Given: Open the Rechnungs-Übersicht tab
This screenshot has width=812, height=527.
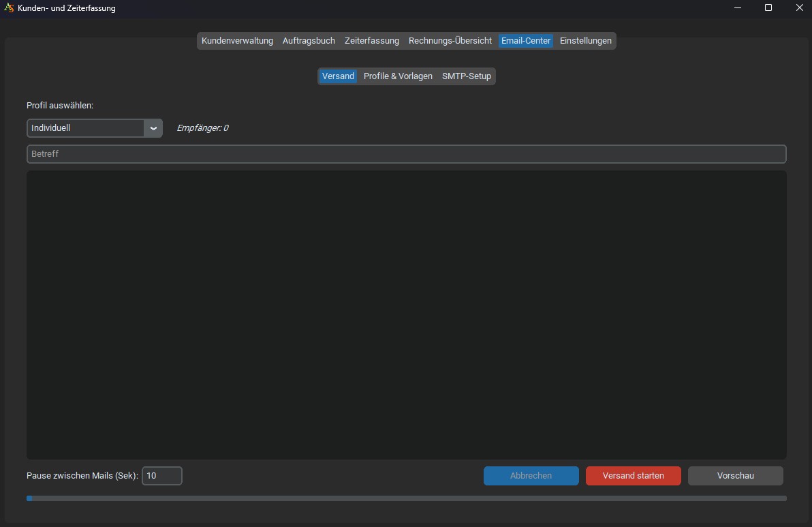Looking at the screenshot, I should pyautogui.click(x=450, y=41).
